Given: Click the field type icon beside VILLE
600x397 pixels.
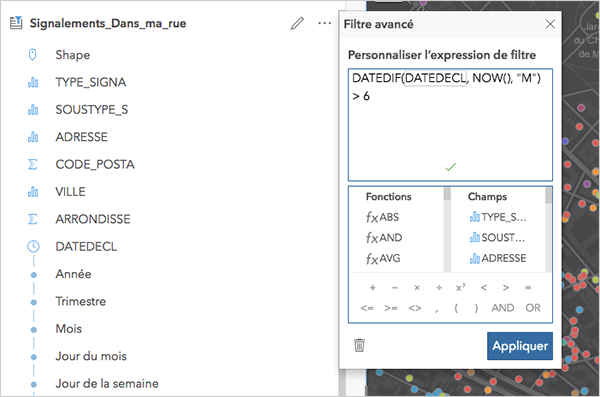Looking at the screenshot, I should (x=33, y=192).
